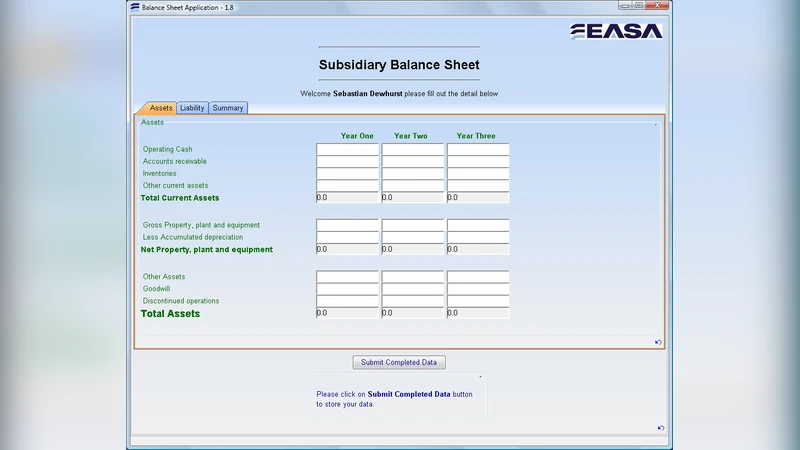
Task: Click Other current assets Year One field
Action: point(347,186)
